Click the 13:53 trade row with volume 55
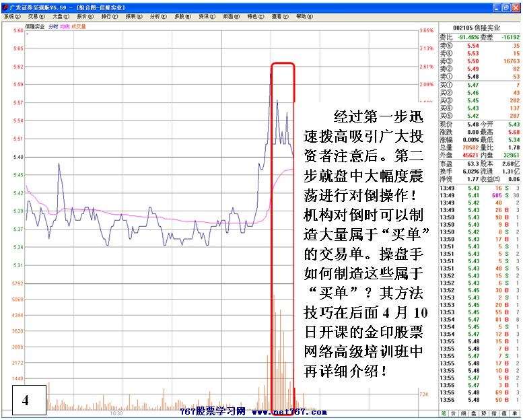The height and width of the screenshot is (420, 523). point(479,312)
